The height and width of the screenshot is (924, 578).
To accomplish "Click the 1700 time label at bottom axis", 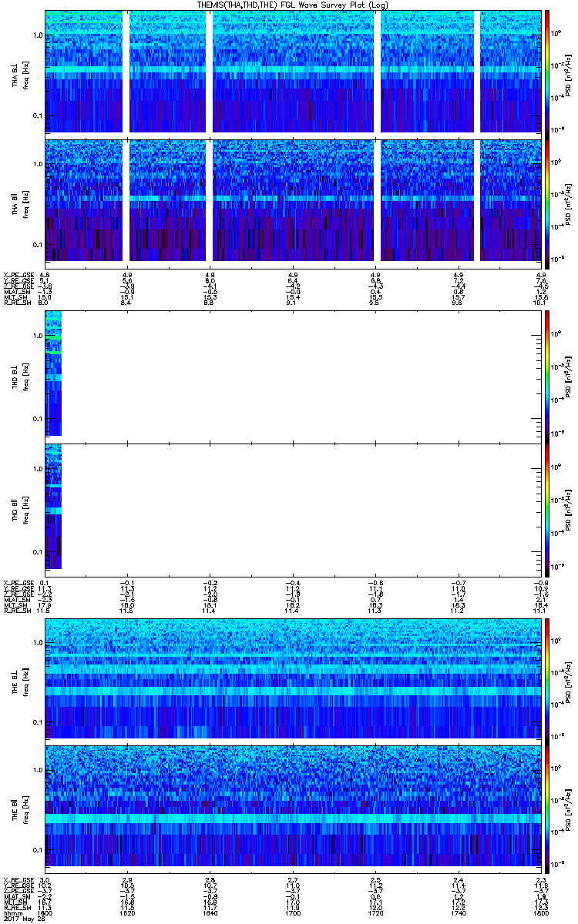I will point(293,913).
